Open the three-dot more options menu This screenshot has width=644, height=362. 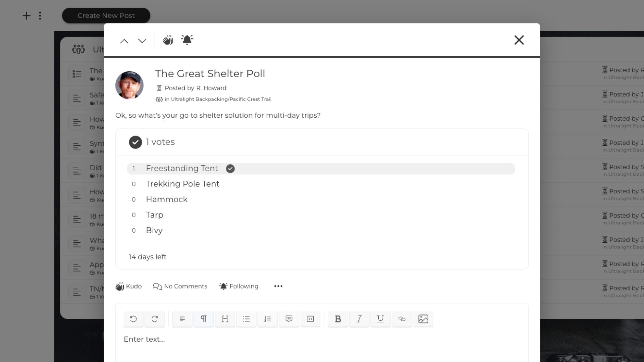[x=278, y=286]
